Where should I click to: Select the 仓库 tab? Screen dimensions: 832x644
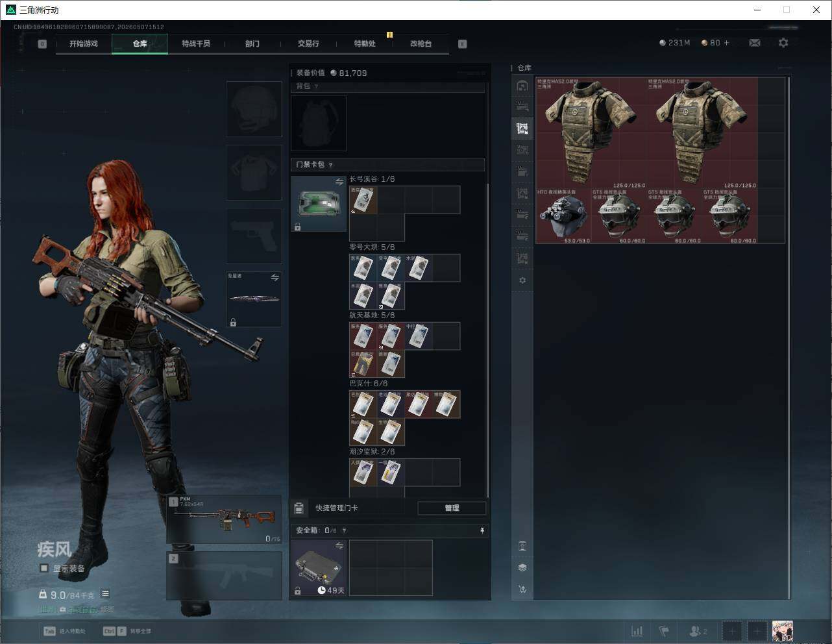(140, 43)
